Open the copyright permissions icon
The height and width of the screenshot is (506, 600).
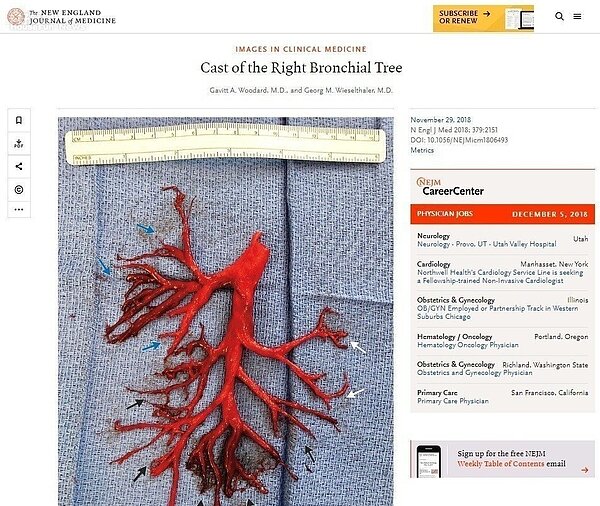point(19,189)
